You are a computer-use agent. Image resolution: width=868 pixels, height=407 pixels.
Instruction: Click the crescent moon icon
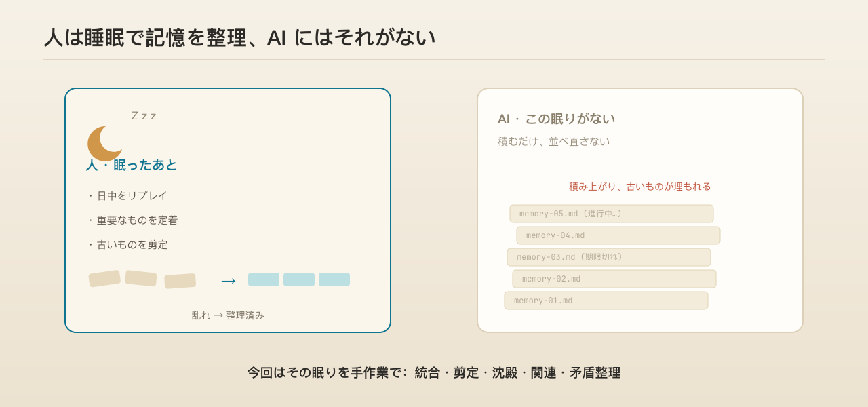pos(104,144)
